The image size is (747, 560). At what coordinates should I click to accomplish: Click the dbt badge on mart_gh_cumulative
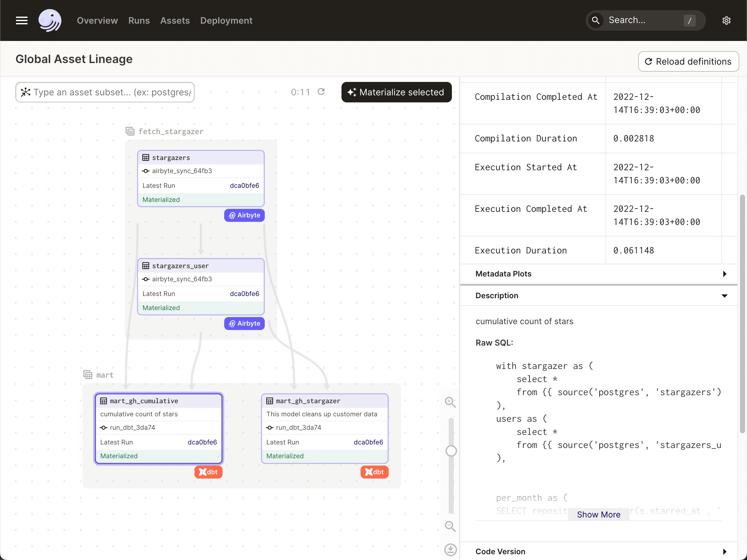click(x=208, y=472)
